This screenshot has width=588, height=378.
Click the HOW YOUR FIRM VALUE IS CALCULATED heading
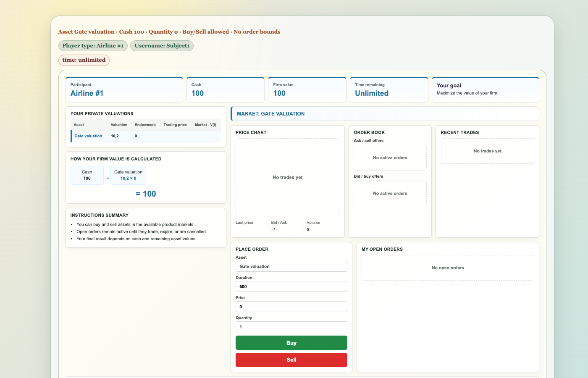click(116, 159)
